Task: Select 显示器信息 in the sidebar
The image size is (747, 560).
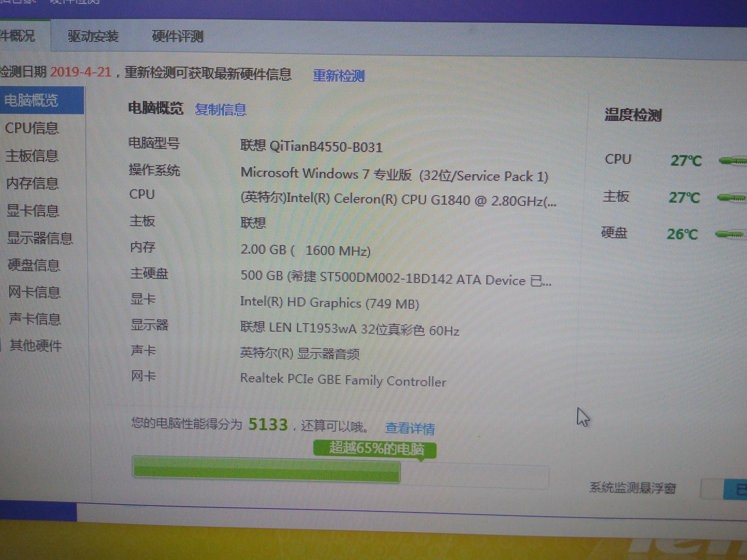Action: click(x=40, y=238)
